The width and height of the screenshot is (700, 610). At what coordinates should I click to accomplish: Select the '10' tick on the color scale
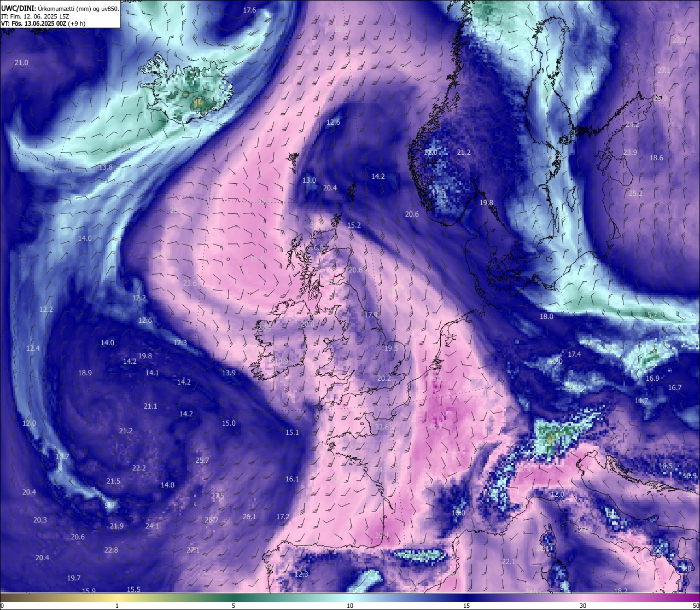(350, 606)
